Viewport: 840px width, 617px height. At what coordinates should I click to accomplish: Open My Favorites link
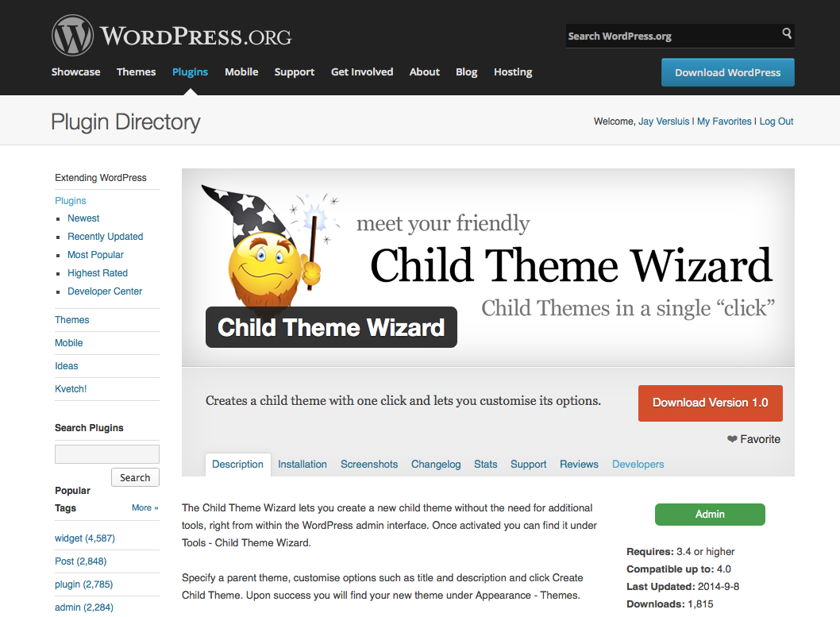click(724, 121)
